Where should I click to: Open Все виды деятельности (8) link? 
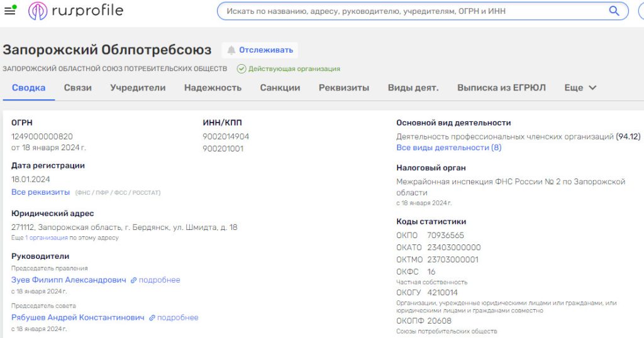pos(448,148)
